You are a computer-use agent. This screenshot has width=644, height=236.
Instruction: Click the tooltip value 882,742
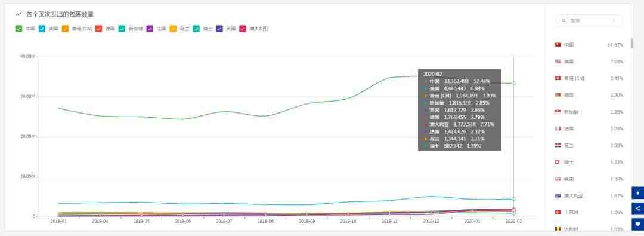coord(453,146)
